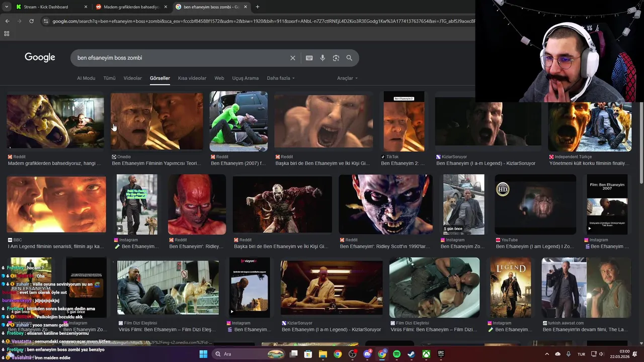This screenshot has width=644, height=362.
Task: Open the YouTube 'Ben Efsaneyim (I am Legend)' link
Action: [535, 247]
